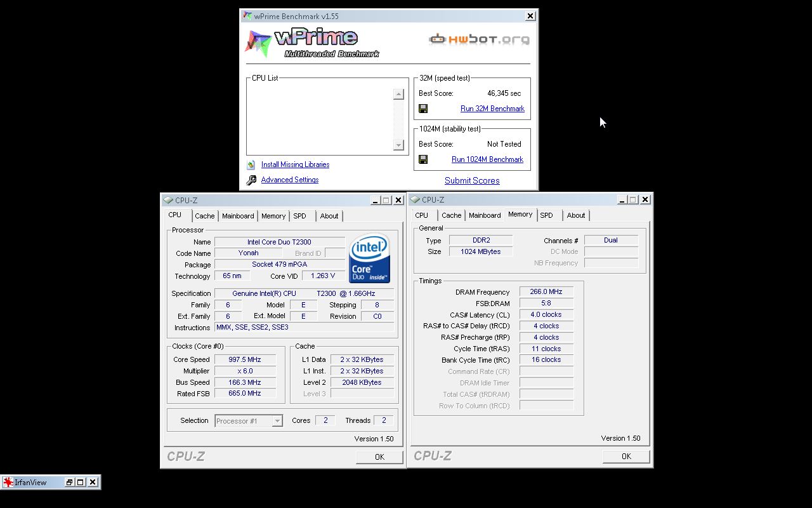The width and height of the screenshot is (812, 508).
Task: Click the HWBOT.org logo
Action: pyautogui.click(x=479, y=39)
